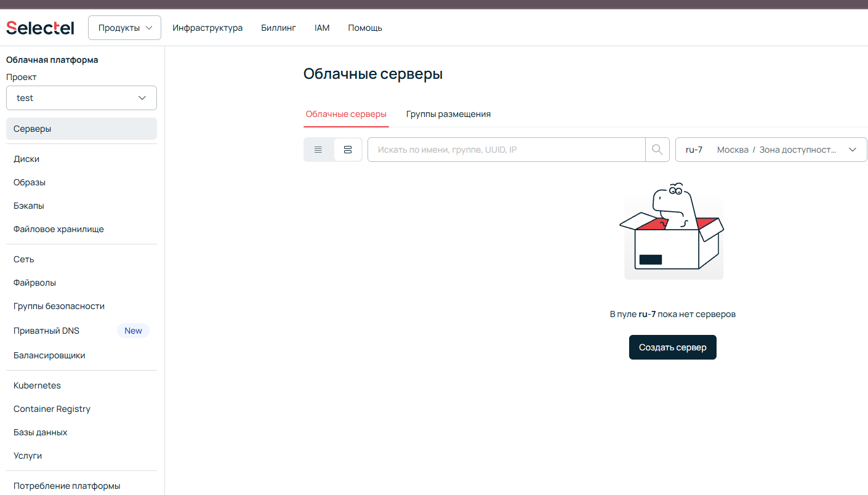868x495 pixels.
Task: Go to Серверы in sidebar
Action: pos(81,129)
